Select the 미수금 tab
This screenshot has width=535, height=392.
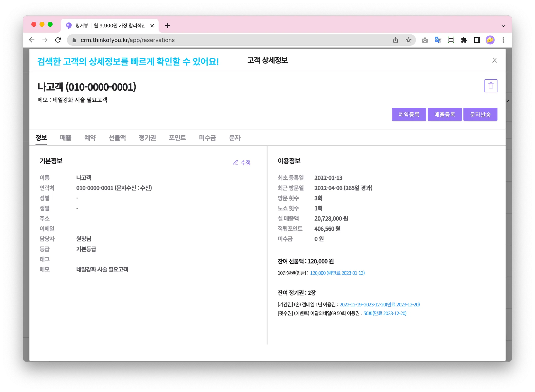pyautogui.click(x=207, y=138)
